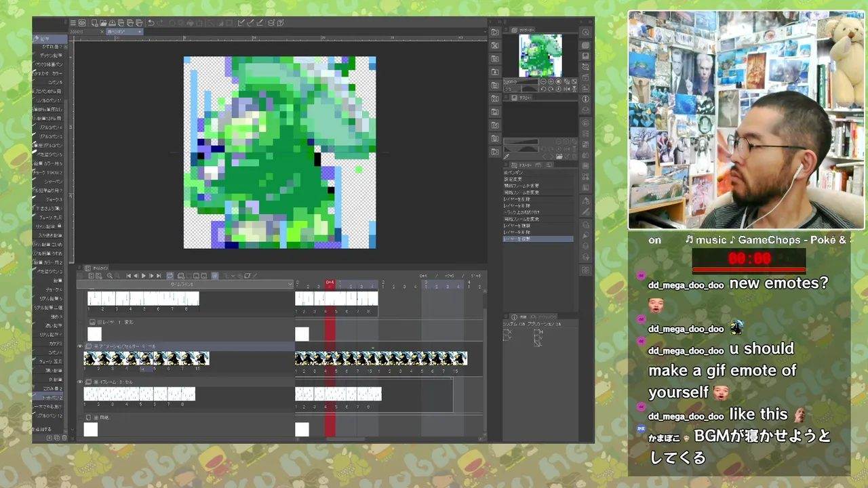Toggle Navigator flip vertical
The image size is (868, 488).
tap(574, 89)
